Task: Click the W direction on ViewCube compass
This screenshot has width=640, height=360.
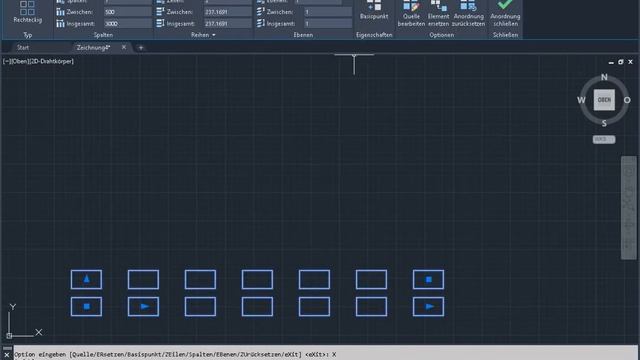Action: pos(581,100)
